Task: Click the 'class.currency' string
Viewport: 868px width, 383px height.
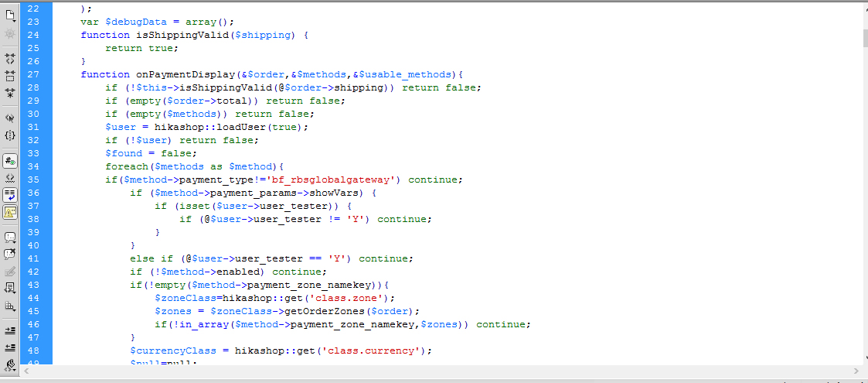Action: [371, 351]
